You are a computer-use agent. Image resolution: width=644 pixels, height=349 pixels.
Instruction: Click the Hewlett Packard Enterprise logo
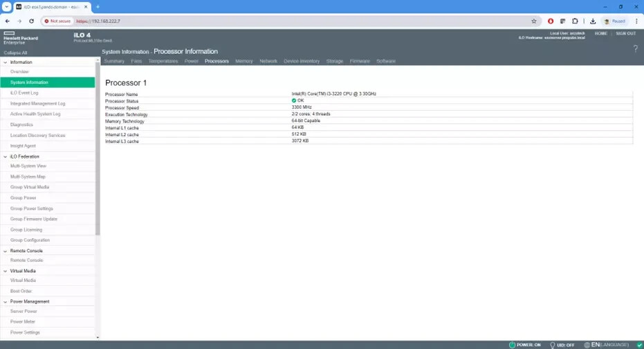pos(21,38)
